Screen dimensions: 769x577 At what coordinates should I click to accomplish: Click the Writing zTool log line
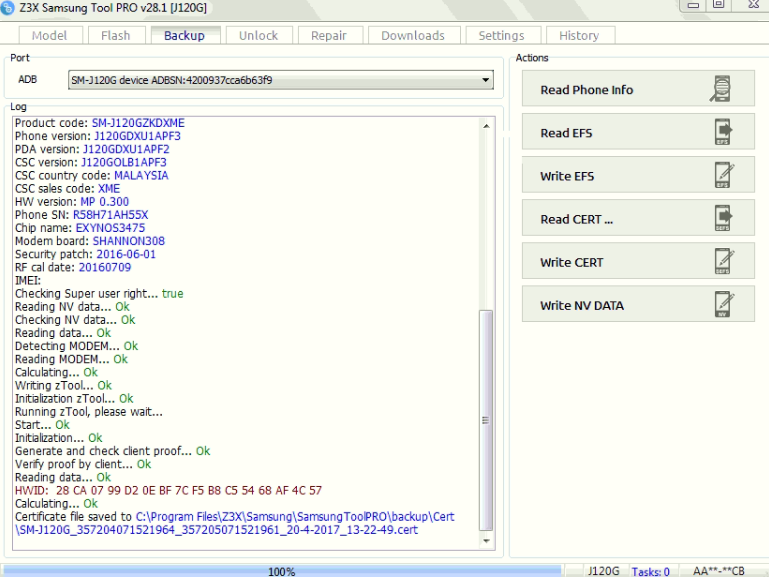[x=63, y=385]
